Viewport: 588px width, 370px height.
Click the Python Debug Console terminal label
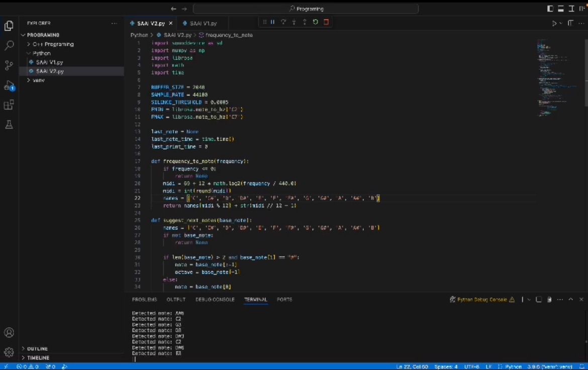tap(482, 300)
